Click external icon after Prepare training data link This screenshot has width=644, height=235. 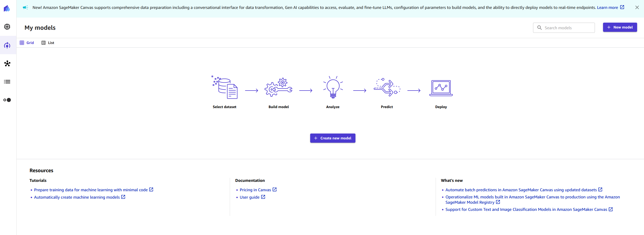pos(151,189)
